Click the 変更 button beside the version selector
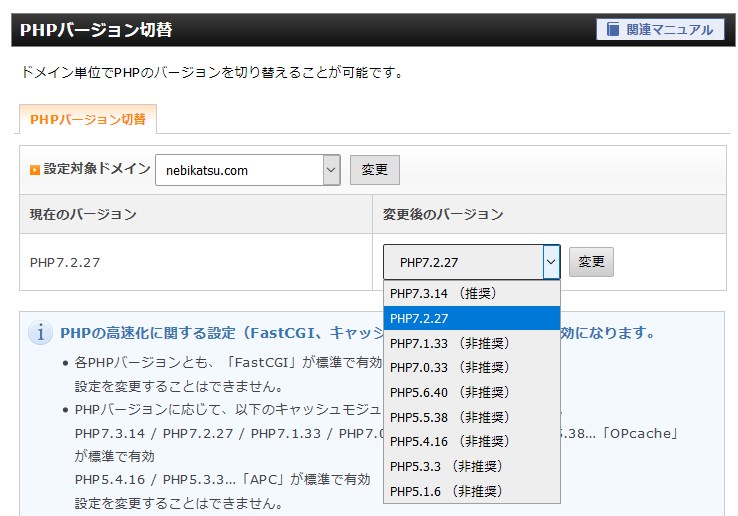Screen dimensions: 738x516 tap(591, 262)
